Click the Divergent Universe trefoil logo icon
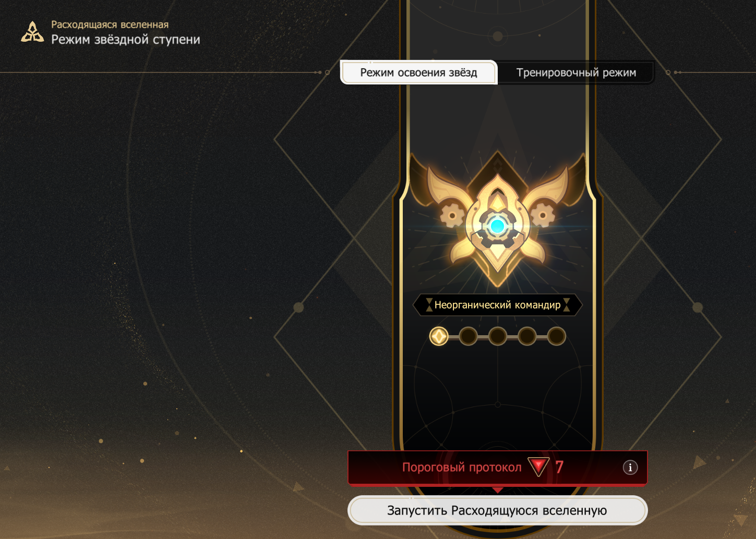The height and width of the screenshot is (539, 756). 32,32
